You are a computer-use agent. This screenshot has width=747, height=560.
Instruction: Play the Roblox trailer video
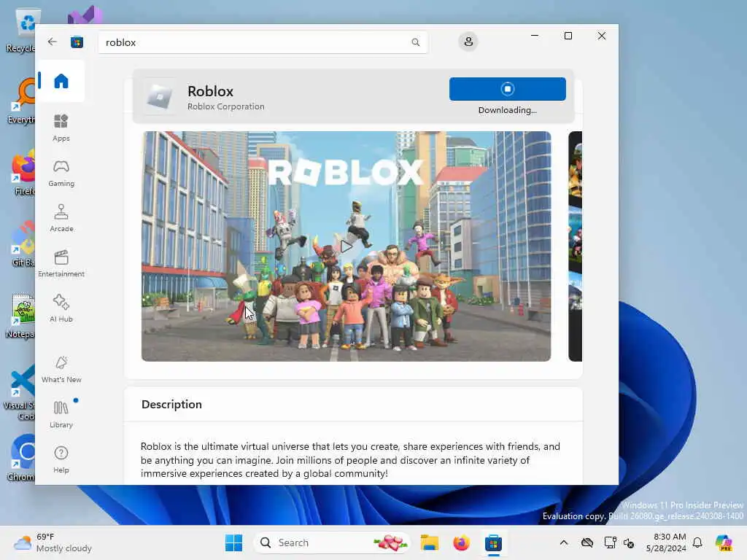tap(347, 246)
